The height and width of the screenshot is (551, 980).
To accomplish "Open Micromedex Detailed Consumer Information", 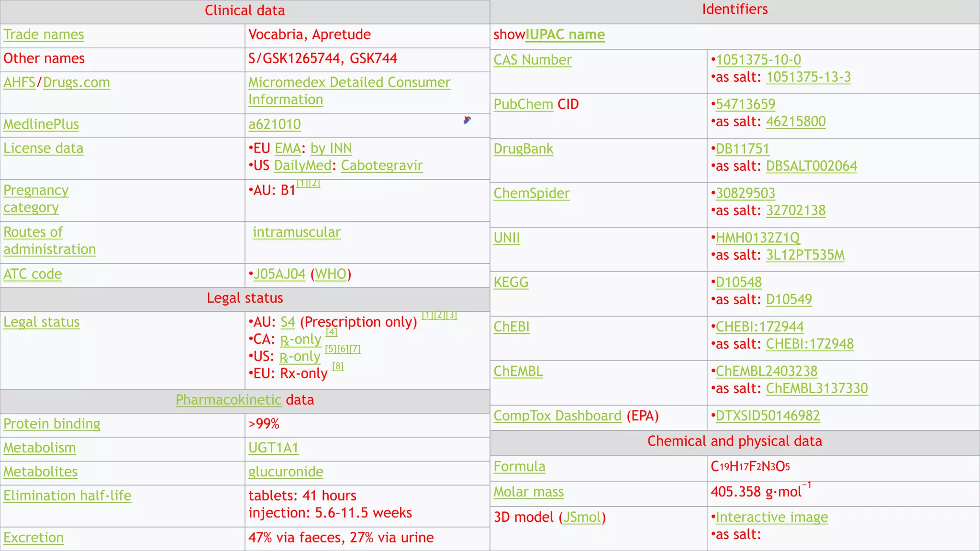I will tap(349, 91).
